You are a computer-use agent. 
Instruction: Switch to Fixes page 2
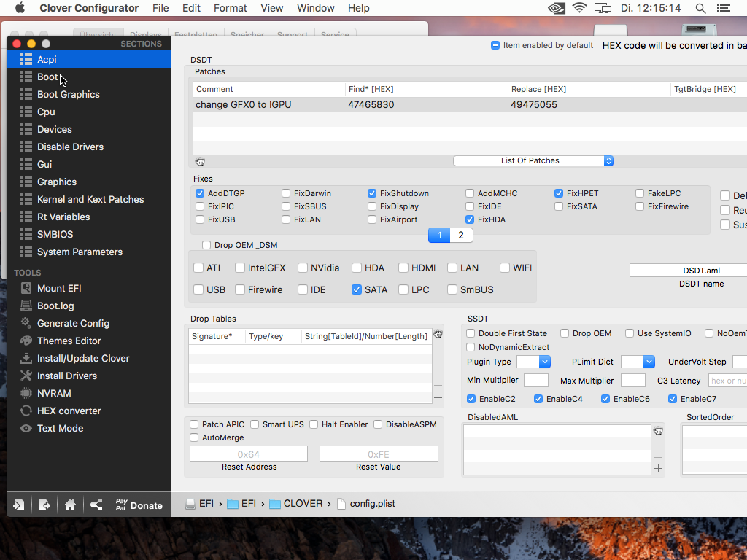tap(460, 235)
